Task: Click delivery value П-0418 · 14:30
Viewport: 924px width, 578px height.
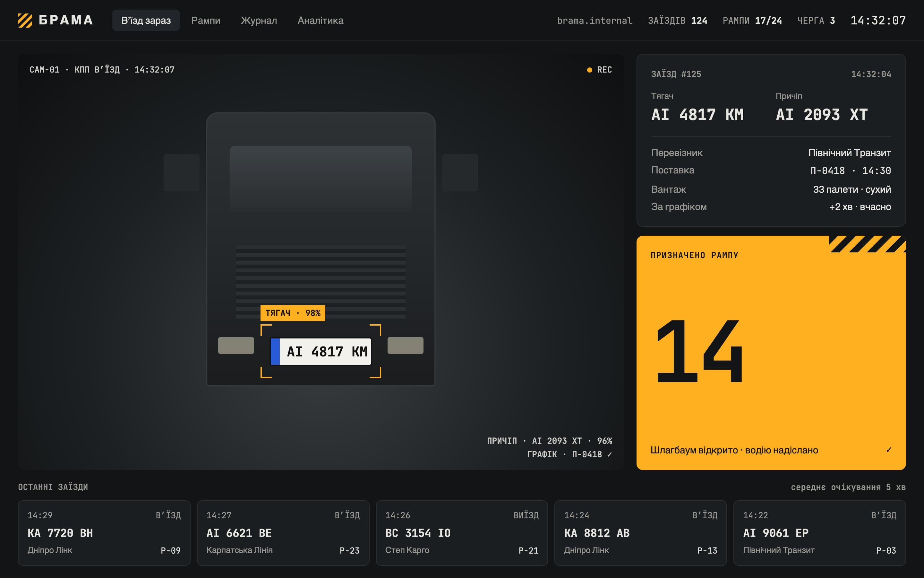Action: [851, 171]
